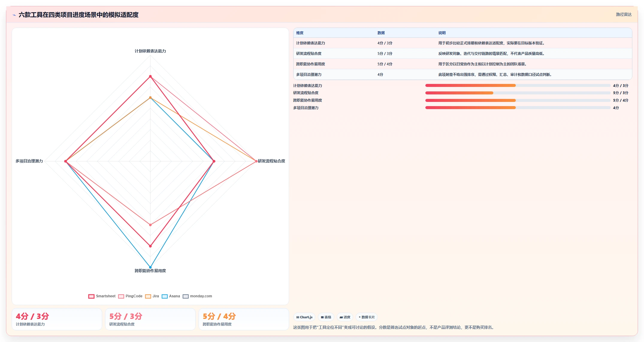
Task: Click the 进度 tag chip
Action: 345,317
